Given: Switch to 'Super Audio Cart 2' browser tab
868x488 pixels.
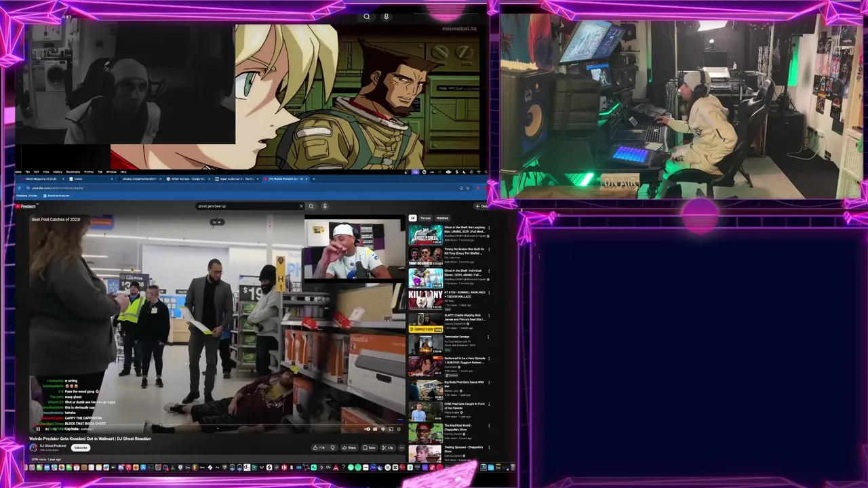Looking at the screenshot, I should click(x=237, y=179).
